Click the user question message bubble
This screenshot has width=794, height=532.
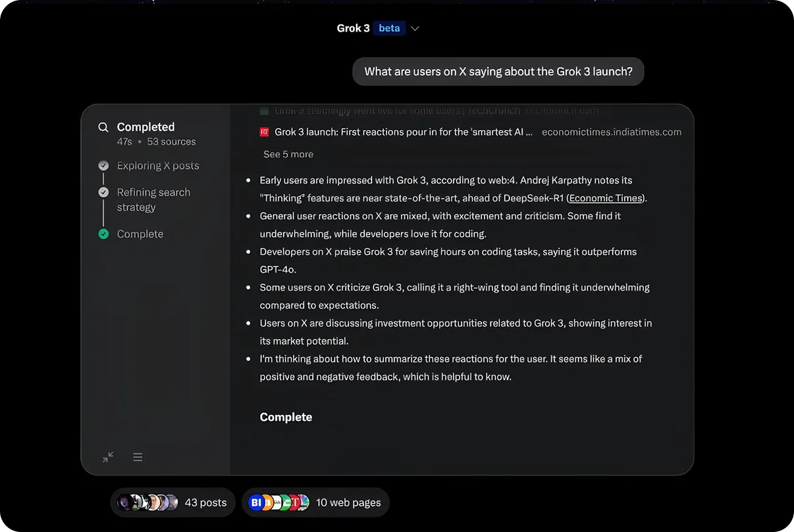[x=498, y=72]
